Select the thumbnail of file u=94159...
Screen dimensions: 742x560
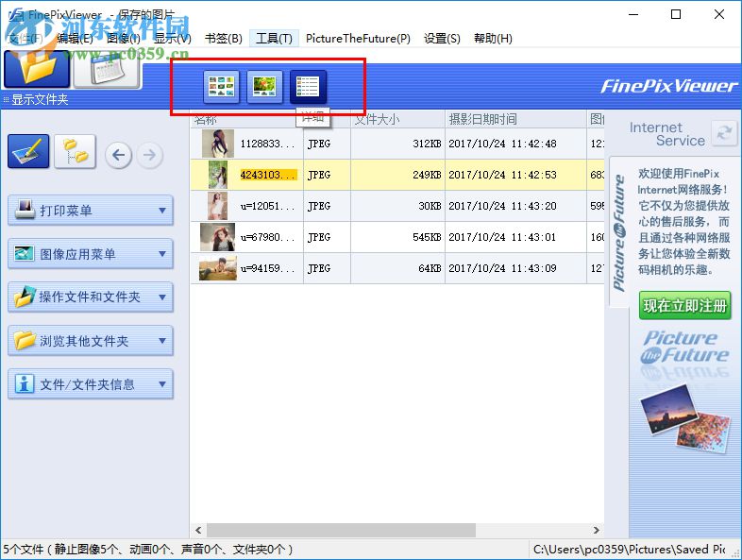(x=218, y=268)
